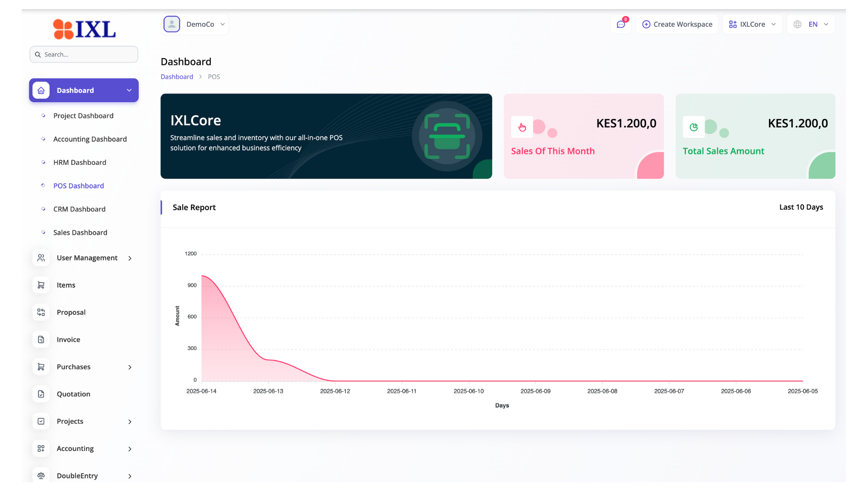The image size is (868, 488).
Task: Open Accounting Dashboard
Action: pos(90,139)
